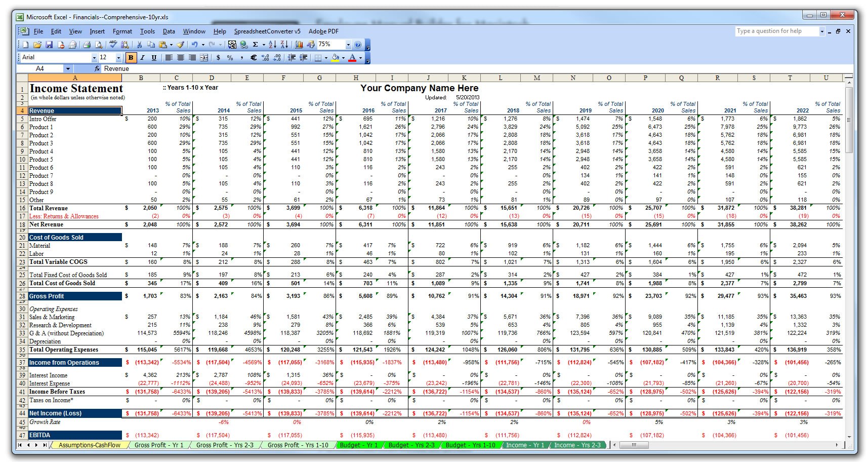Viewport: 868px width, 462px height.
Task: Run the spelling checker
Action: pyautogui.click(x=112, y=45)
